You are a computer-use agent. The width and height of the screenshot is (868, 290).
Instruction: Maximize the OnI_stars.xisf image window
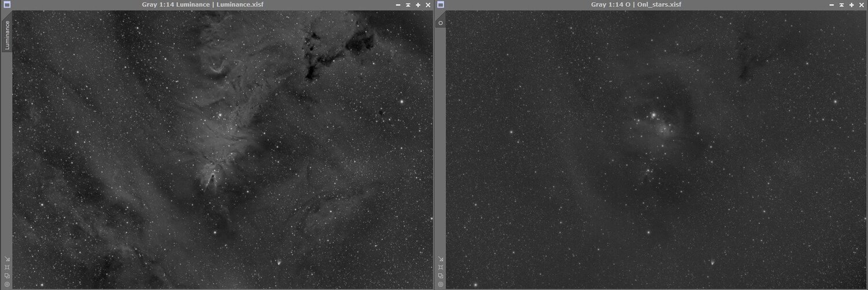852,5
